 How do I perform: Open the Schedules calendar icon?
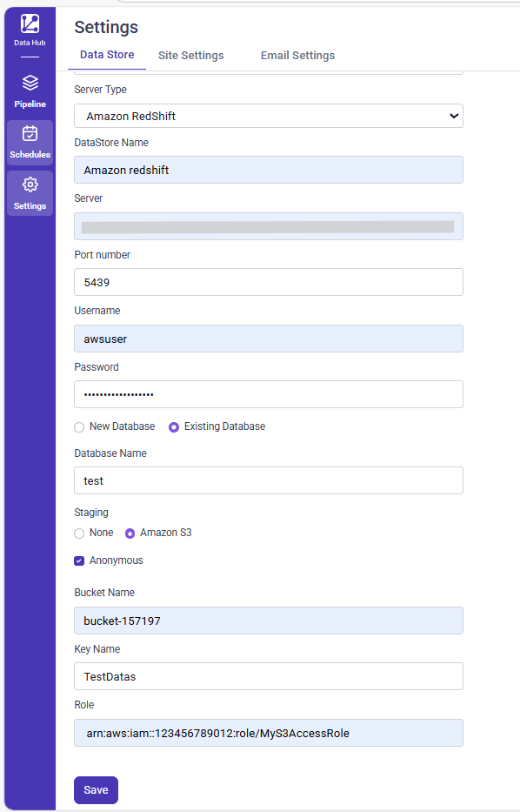pyautogui.click(x=30, y=133)
